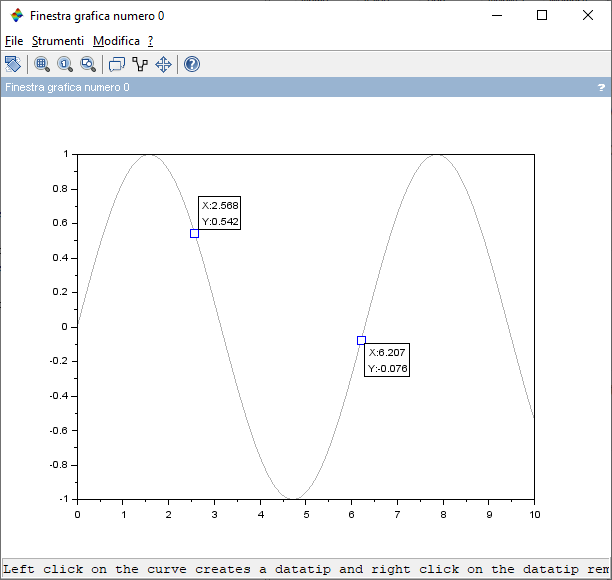Click the question mark on the blue panel header

pos(601,88)
